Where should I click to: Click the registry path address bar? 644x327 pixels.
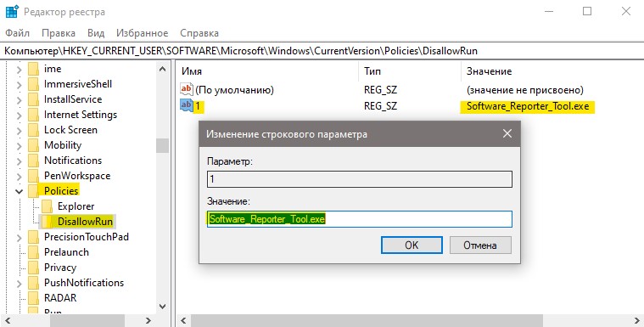322,51
